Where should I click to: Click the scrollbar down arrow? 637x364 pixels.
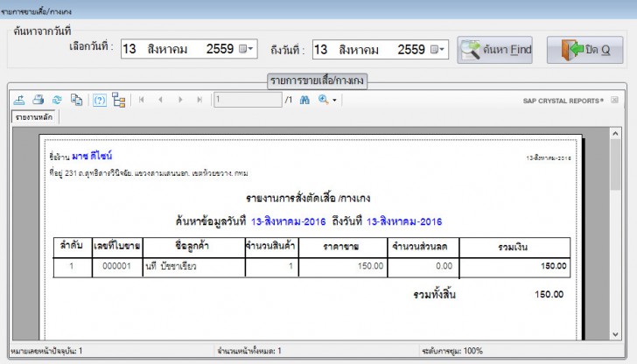pos(615,334)
